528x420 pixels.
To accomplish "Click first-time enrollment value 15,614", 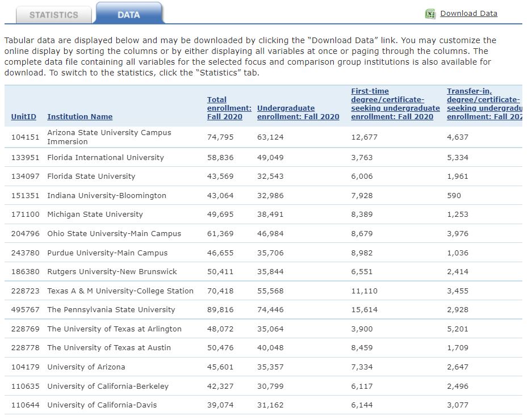I will 364,310.
